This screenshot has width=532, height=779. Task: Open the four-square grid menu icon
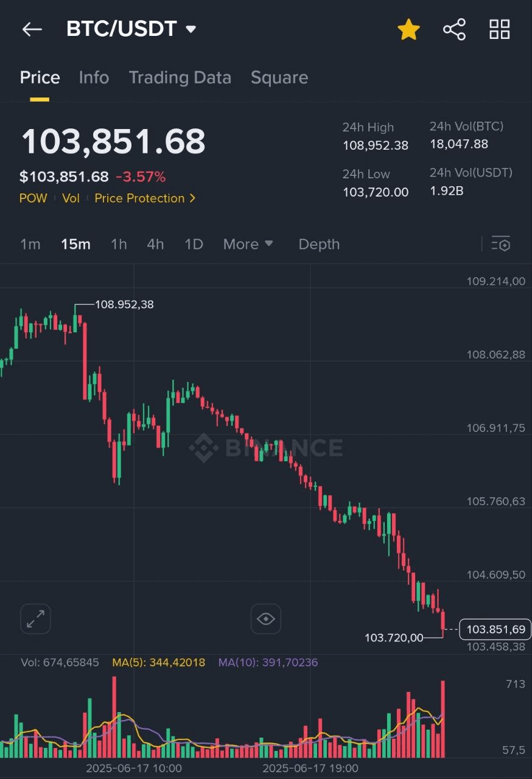click(x=500, y=29)
